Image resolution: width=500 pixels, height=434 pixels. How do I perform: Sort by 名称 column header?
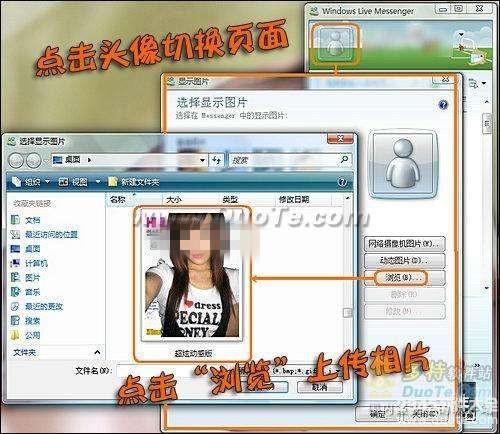(118, 200)
